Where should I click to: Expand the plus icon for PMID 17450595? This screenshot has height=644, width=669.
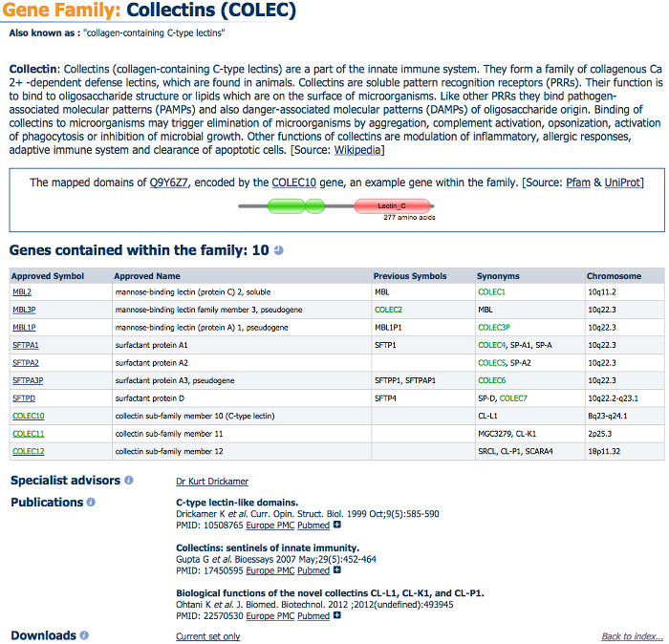point(336,570)
